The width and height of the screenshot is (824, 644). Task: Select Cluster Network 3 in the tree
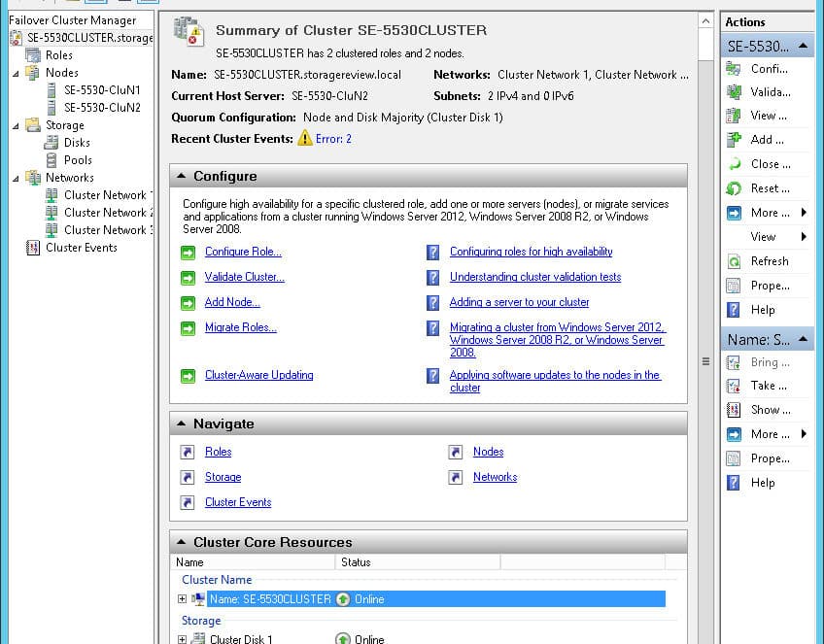coord(108,230)
